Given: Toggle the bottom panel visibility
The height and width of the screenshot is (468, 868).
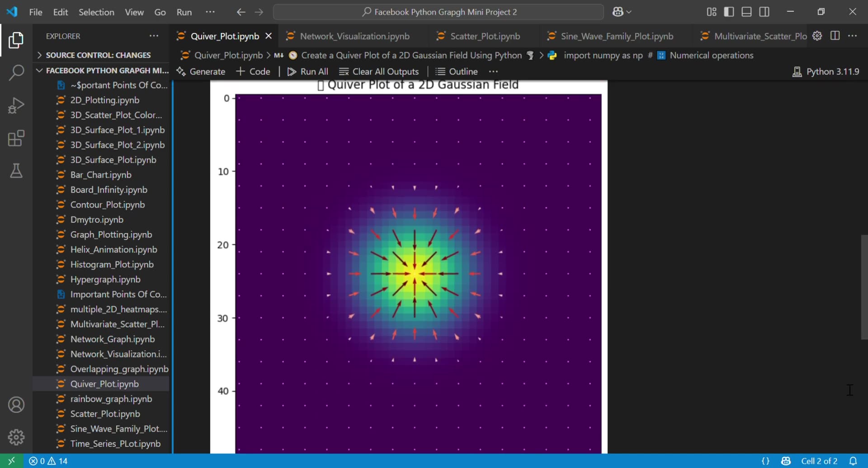Looking at the screenshot, I should (x=746, y=12).
